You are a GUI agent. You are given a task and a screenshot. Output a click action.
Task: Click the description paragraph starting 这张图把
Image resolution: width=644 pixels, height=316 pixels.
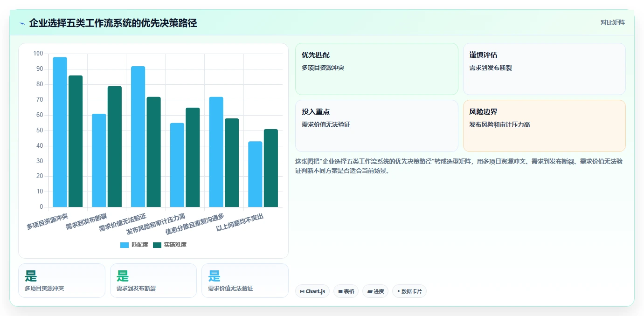459,166
